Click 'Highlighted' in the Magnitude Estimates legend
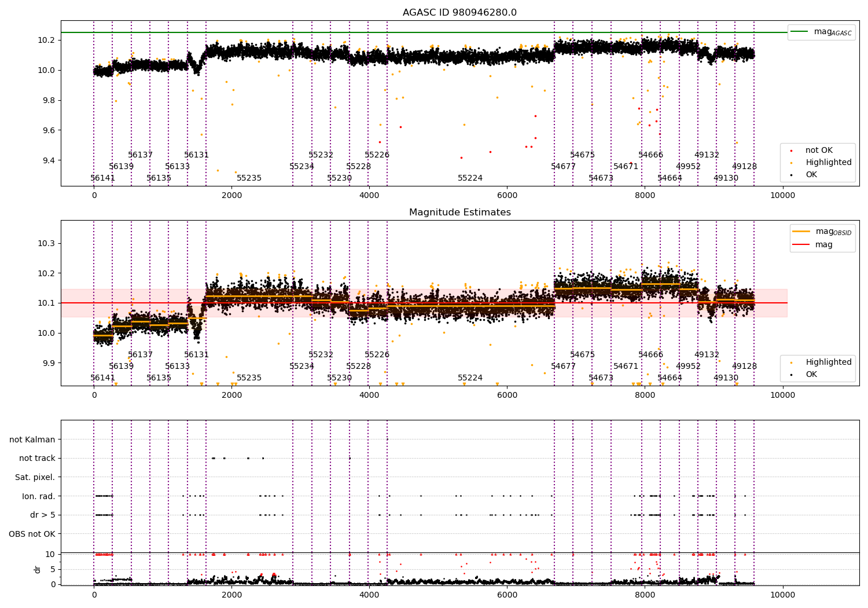 click(x=822, y=362)
